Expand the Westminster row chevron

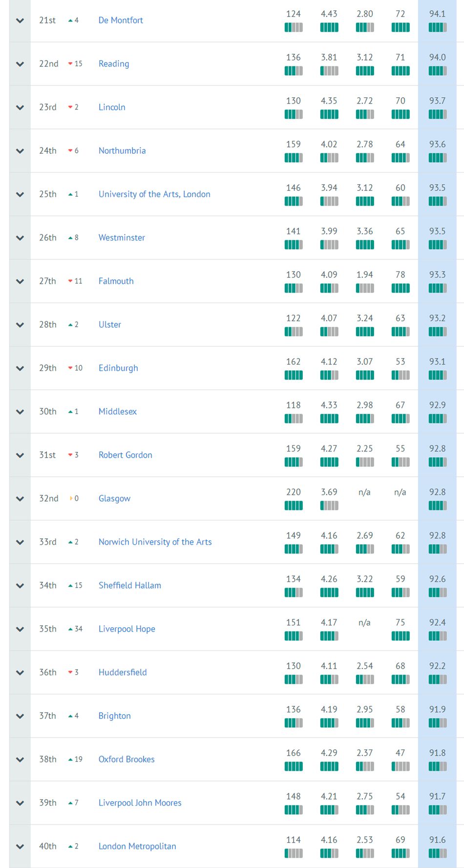[x=20, y=238]
